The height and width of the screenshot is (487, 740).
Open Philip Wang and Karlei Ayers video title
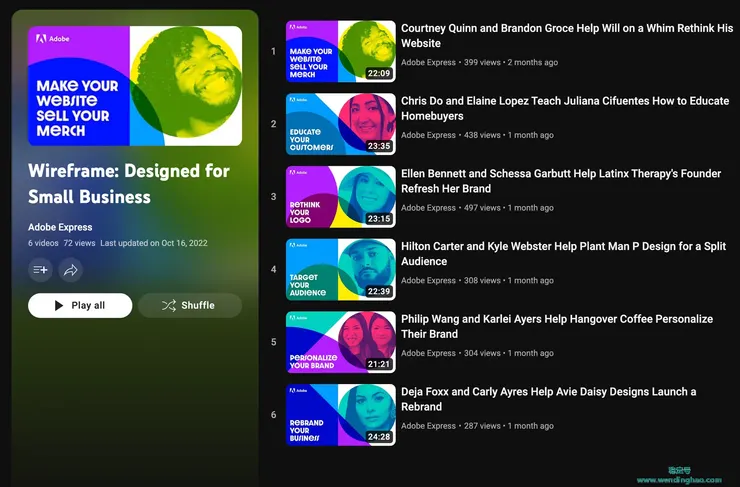coord(557,326)
